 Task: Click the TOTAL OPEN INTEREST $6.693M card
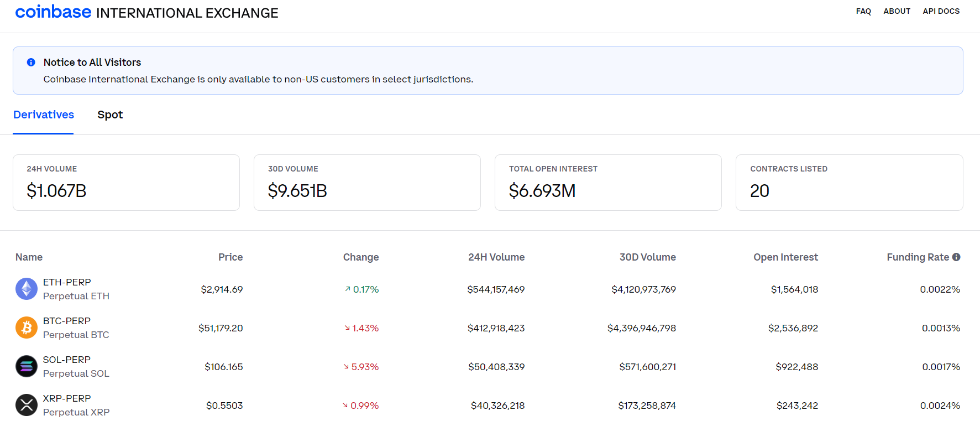click(x=608, y=183)
